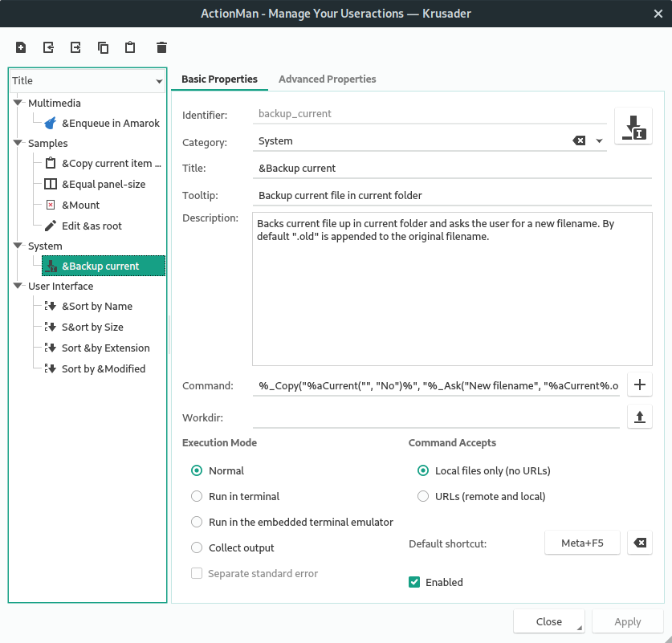The width and height of the screenshot is (672, 643).
Task: Click into the Tooltip input field
Action: 452,195
